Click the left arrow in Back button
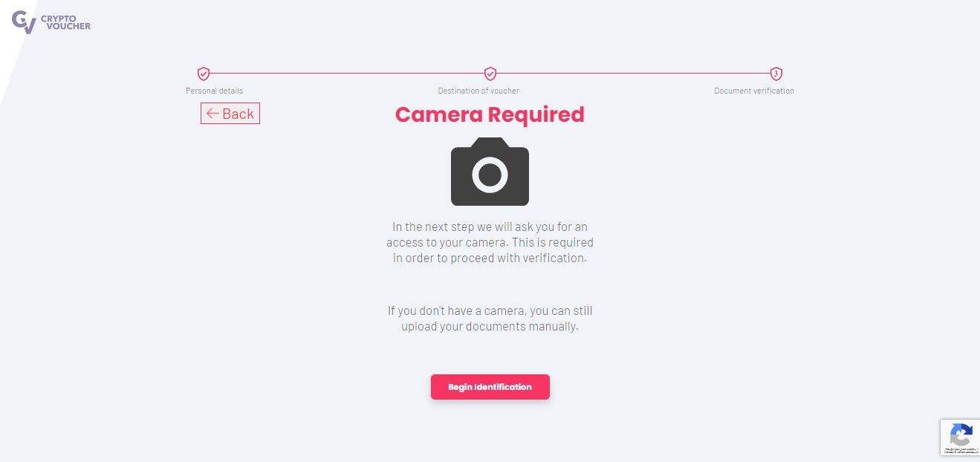 212,114
